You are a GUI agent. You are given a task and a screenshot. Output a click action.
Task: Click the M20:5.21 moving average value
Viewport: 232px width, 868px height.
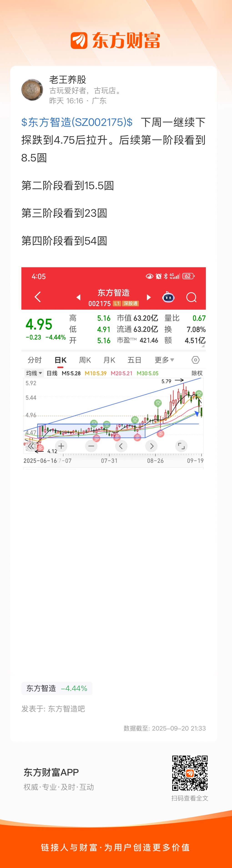(x=121, y=373)
